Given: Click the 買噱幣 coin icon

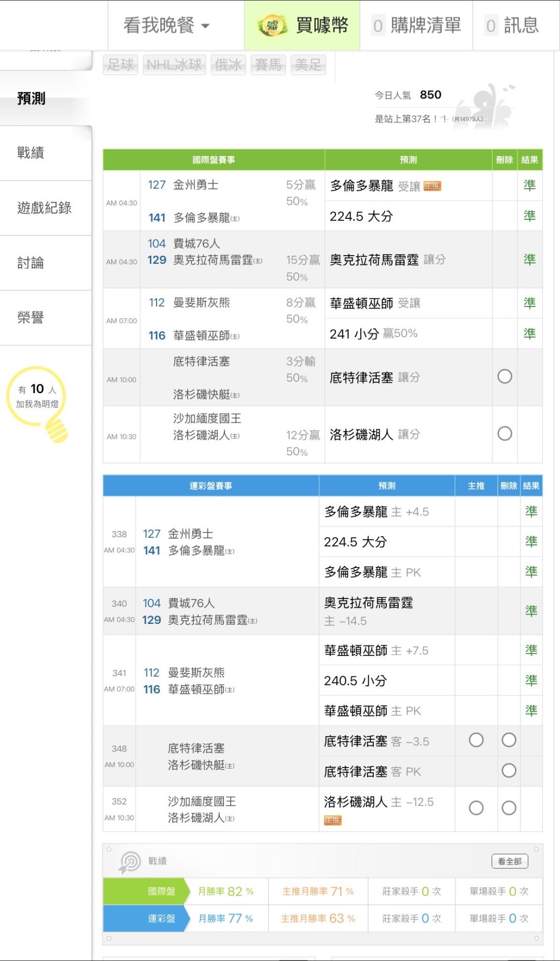Looking at the screenshot, I should tap(273, 25).
